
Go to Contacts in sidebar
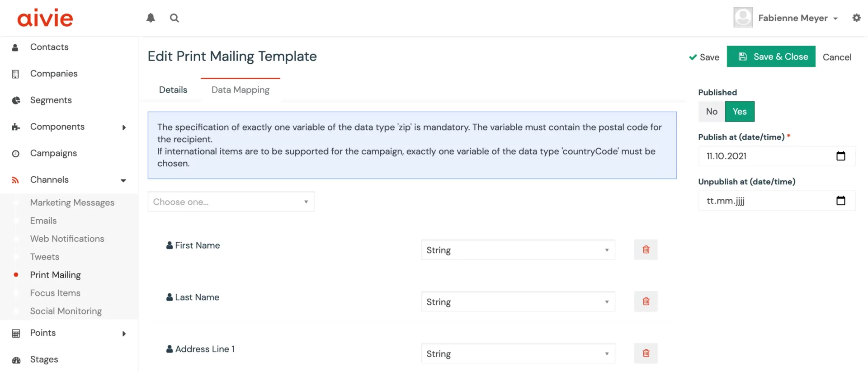coord(49,47)
